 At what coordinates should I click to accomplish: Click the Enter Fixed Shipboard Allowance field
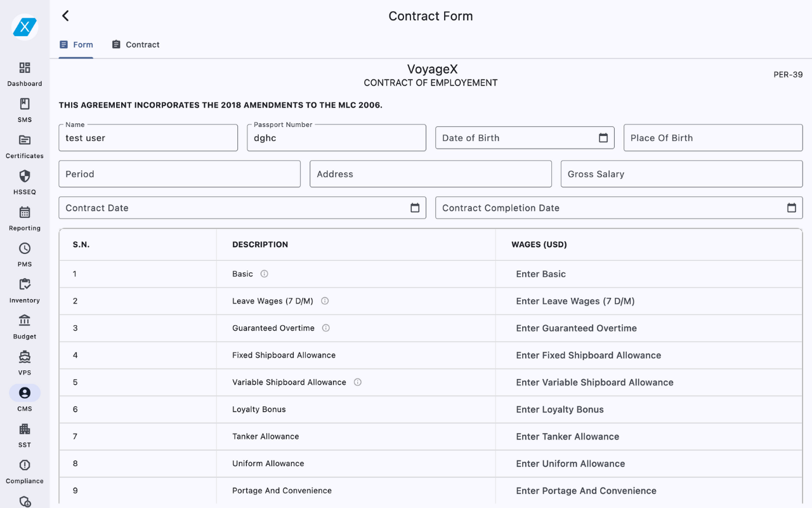(x=649, y=356)
